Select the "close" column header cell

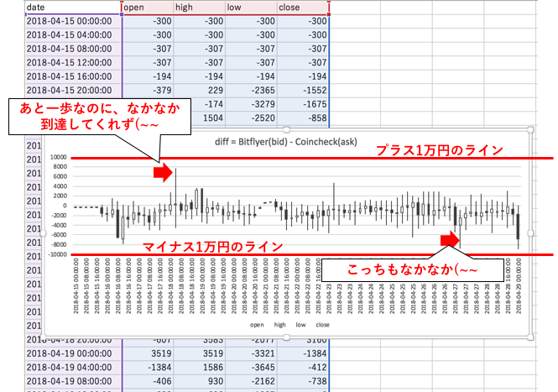303,8
